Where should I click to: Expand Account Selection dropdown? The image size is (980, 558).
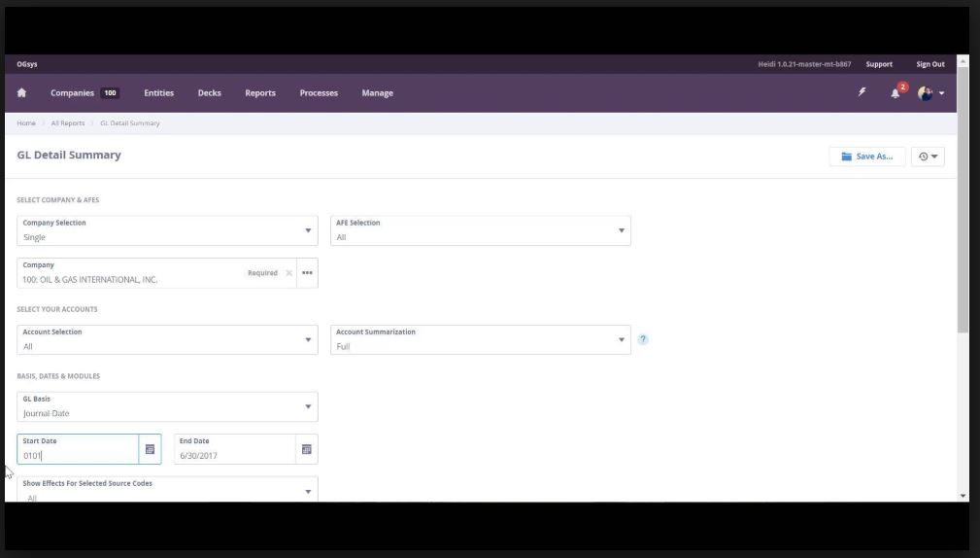click(167, 339)
